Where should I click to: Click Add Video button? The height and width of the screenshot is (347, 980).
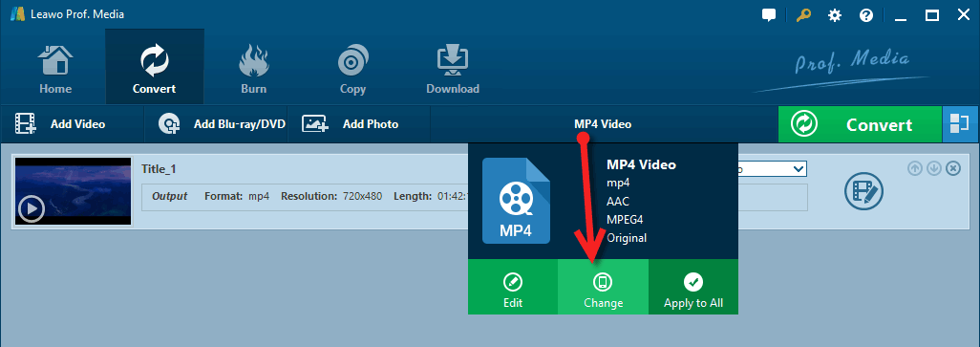[x=60, y=124]
